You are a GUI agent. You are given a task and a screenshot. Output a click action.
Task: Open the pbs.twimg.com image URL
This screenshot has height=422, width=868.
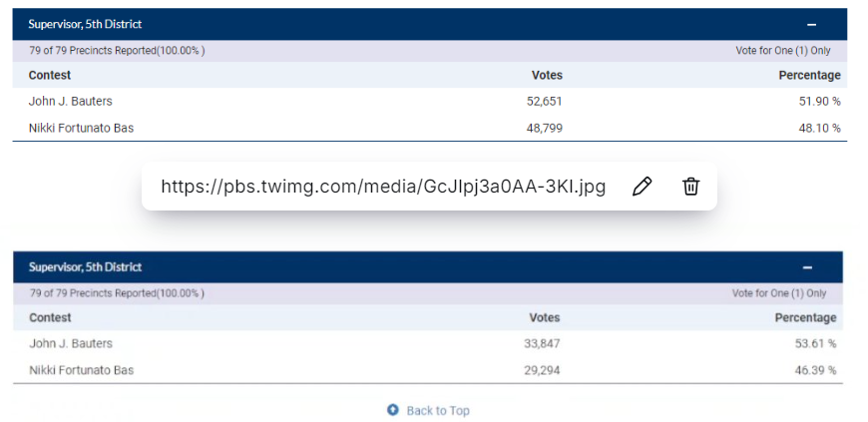pyautogui.click(x=383, y=187)
